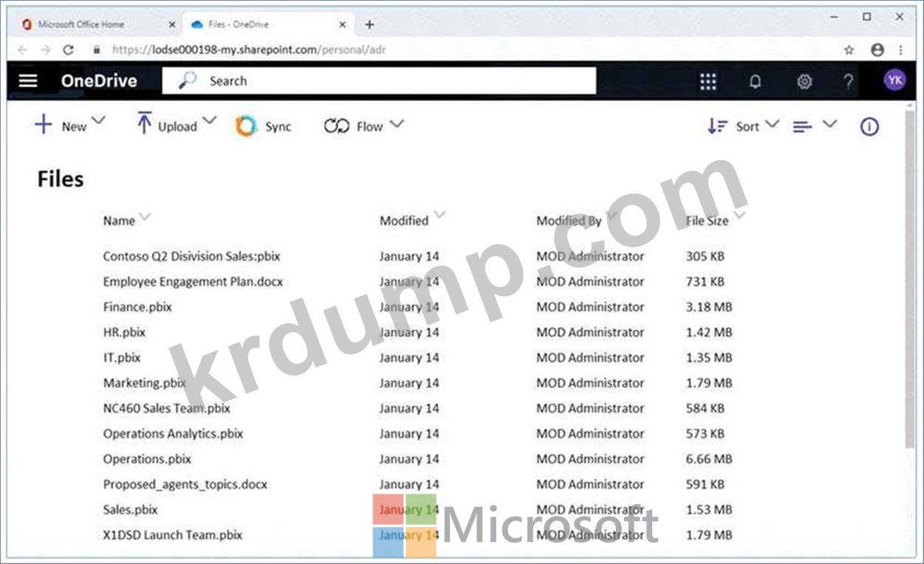This screenshot has height=564, width=924.
Task: Click the Files heading
Action: (61, 179)
